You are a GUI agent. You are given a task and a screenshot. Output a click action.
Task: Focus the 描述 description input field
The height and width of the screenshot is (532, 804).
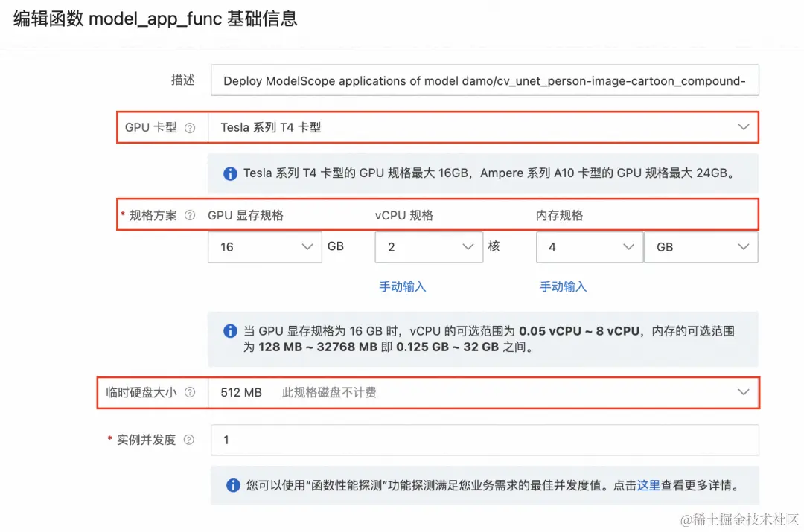[485, 80]
